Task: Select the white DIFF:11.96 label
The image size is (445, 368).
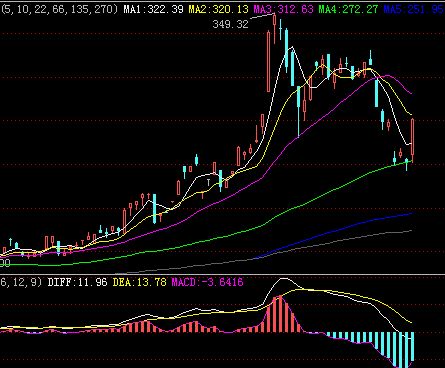Action: (x=77, y=282)
